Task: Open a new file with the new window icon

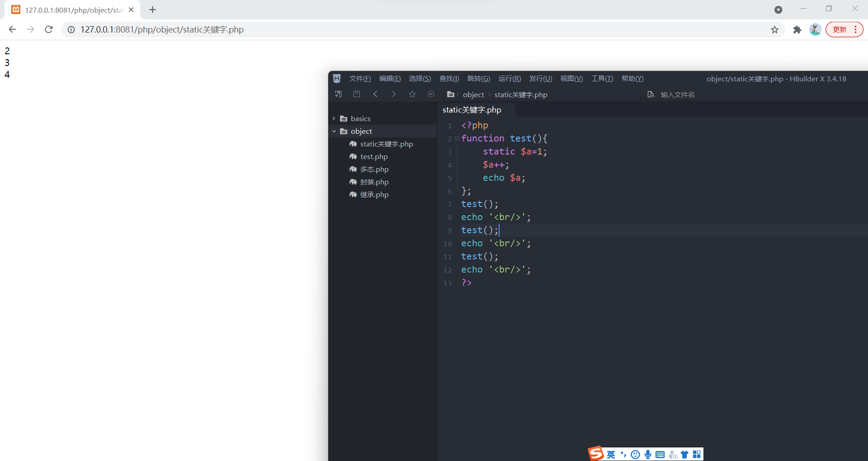Action: coord(338,94)
